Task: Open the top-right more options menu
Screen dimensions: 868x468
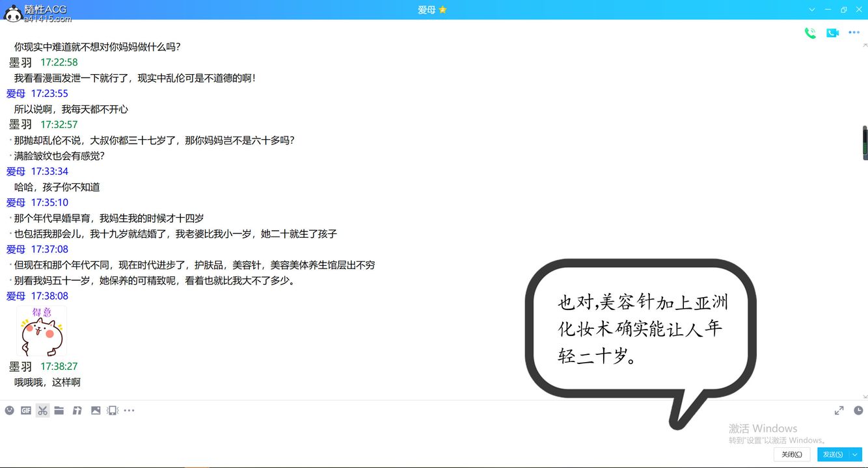Action: 854,32
